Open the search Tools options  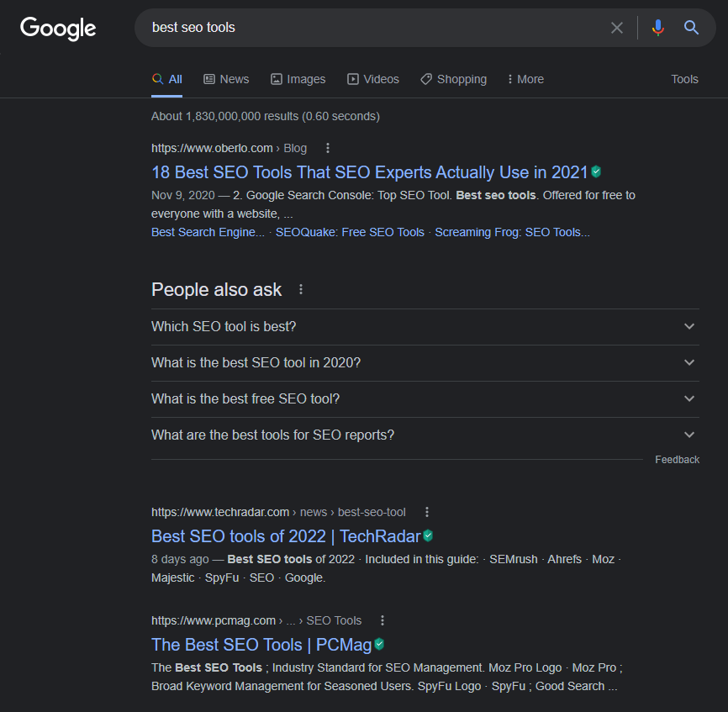[x=684, y=79]
